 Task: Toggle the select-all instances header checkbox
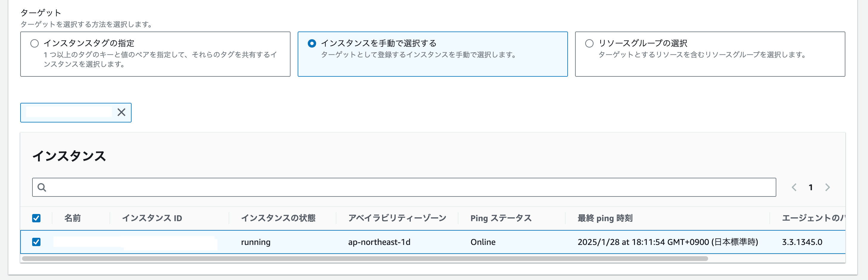click(x=36, y=218)
